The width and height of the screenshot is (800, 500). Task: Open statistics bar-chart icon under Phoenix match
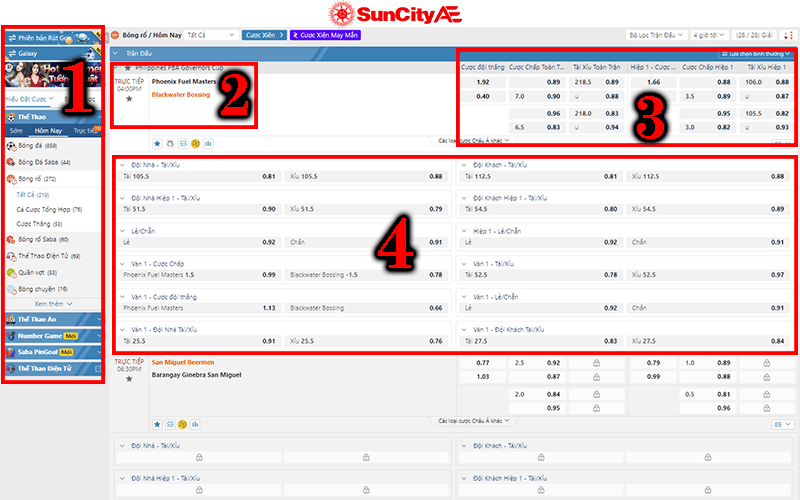tap(208, 144)
